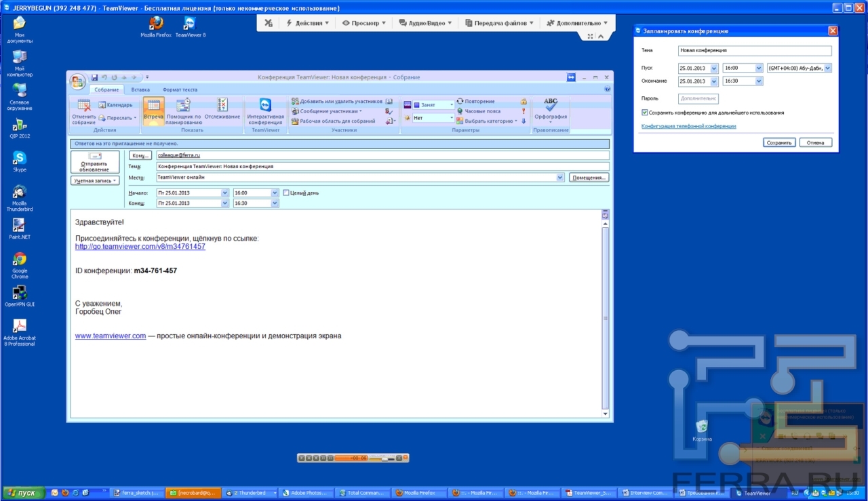Screen dimensions: 868x501
Task: Click the address book icon in Участники
Action: pos(389,101)
